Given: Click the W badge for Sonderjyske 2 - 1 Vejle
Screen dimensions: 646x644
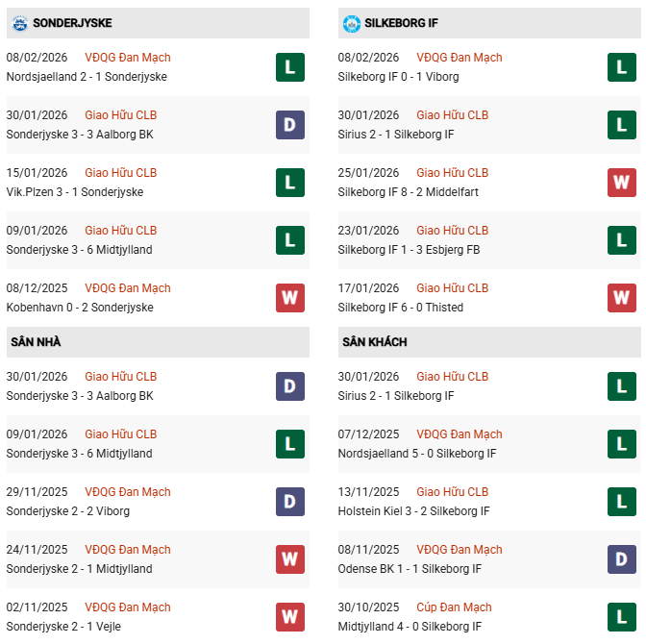Looking at the screenshot, I should [x=289, y=617].
